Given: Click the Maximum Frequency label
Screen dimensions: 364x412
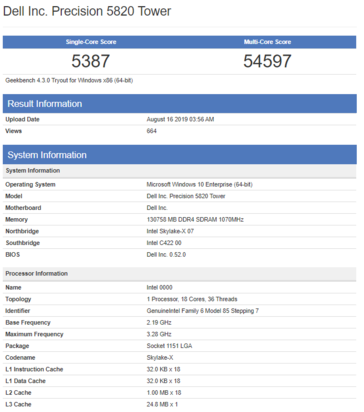Looking at the screenshot, I should pyautogui.click(x=34, y=334).
